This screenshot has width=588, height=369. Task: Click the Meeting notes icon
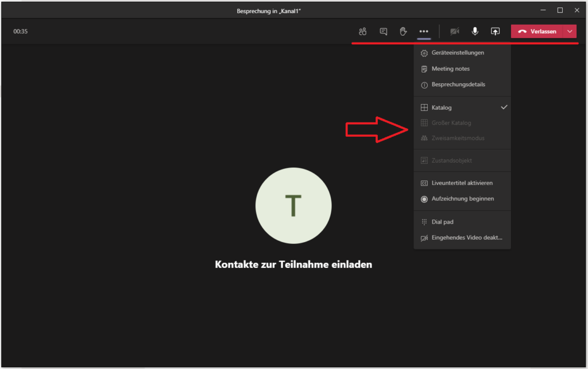point(424,69)
